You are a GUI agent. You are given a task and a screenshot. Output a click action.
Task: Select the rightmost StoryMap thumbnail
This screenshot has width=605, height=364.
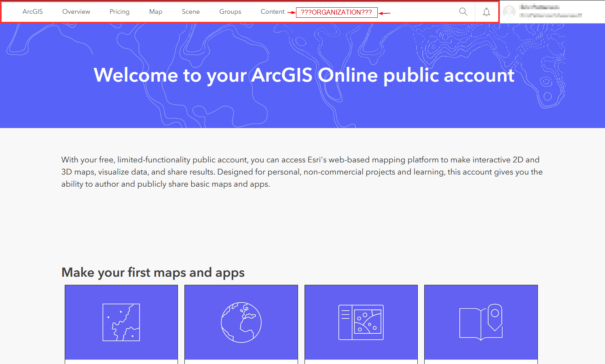[x=481, y=322]
